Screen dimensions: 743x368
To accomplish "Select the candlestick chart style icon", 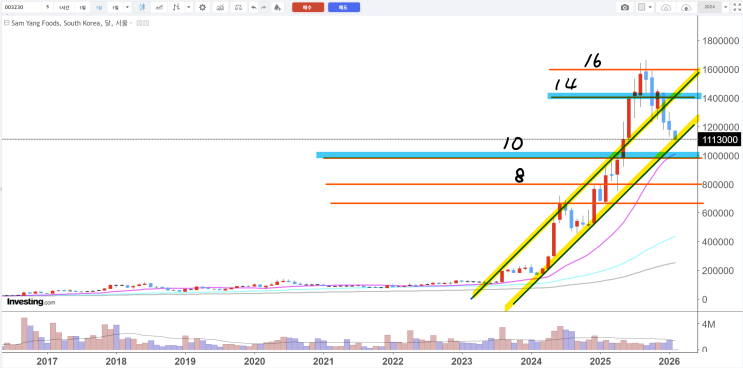I will pos(142,7).
